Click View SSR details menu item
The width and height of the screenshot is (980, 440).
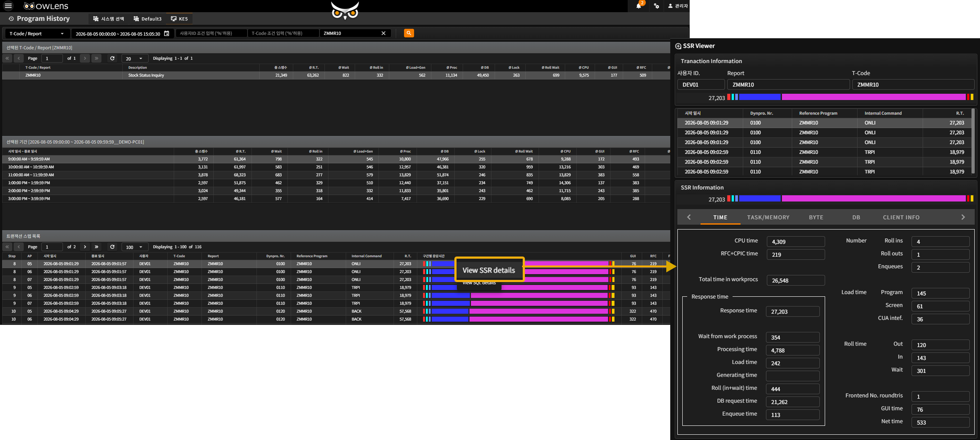[489, 270]
